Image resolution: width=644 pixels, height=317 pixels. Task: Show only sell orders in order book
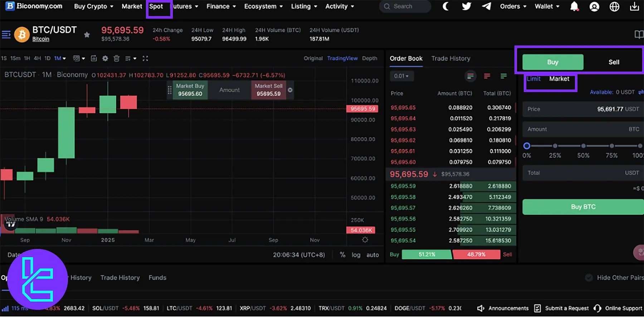pyautogui.click(x=487, y=76)
